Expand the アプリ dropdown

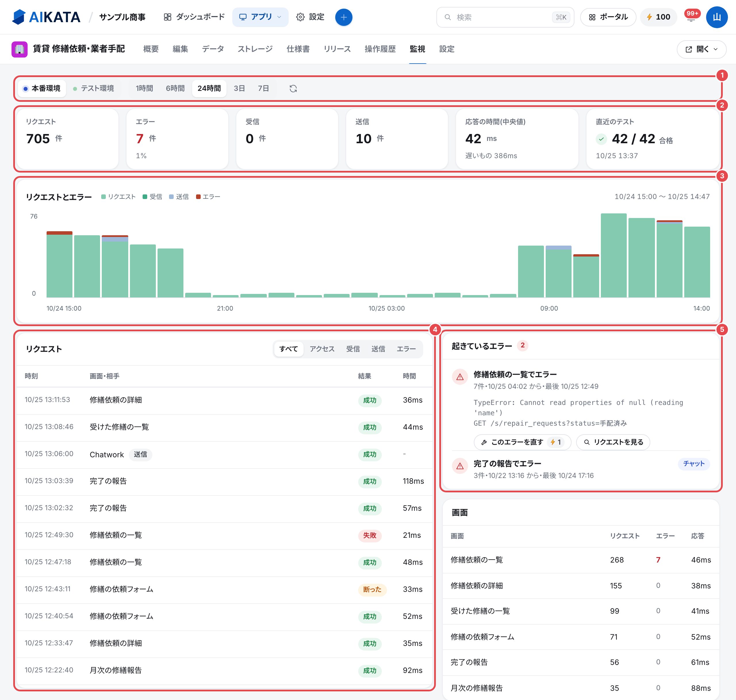pyautogui.click(x=260, y=17)
